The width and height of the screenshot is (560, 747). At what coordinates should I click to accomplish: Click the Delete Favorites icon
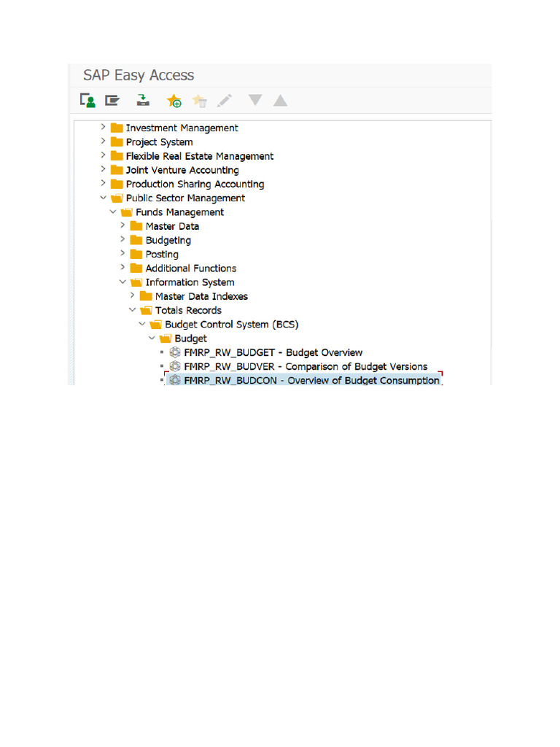click(x=200, y=101)
